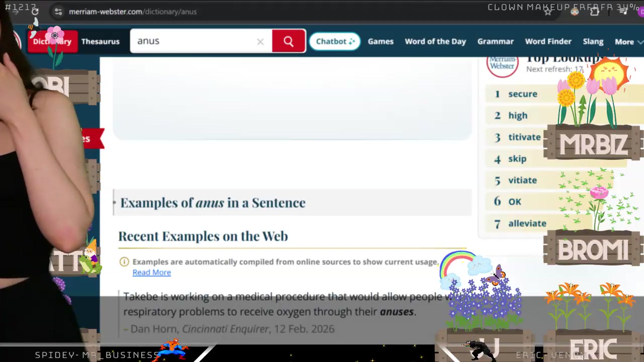Open the Chatbot button
644x362 pixels.
point(335,41)
